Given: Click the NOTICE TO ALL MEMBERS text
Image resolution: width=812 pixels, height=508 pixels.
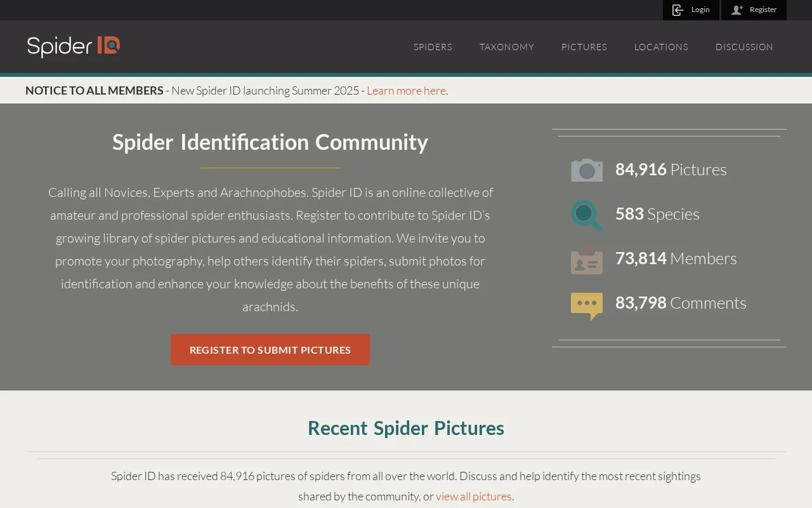Looking at the screenshot, I should pyautogui.click(x=95, y=91).
